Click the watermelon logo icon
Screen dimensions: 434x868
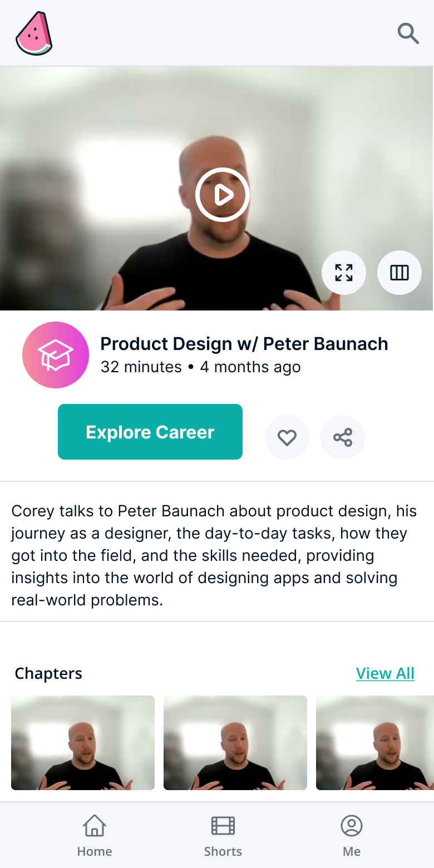click(x=34, y=33)
